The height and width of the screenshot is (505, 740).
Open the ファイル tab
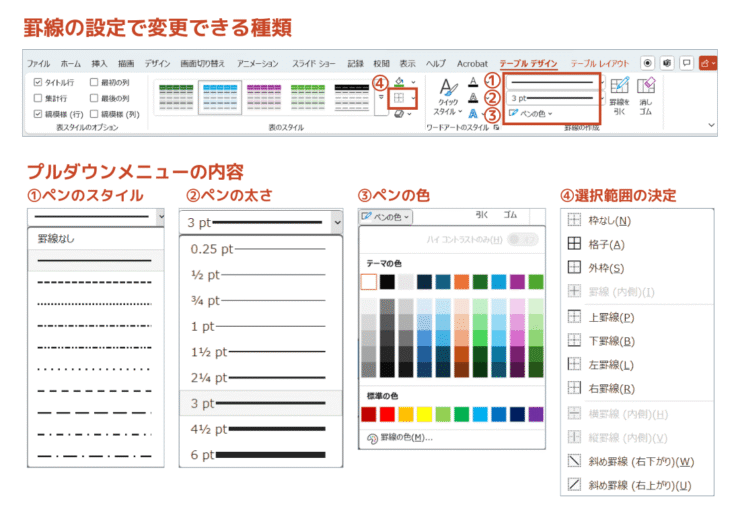click(38, 63)
